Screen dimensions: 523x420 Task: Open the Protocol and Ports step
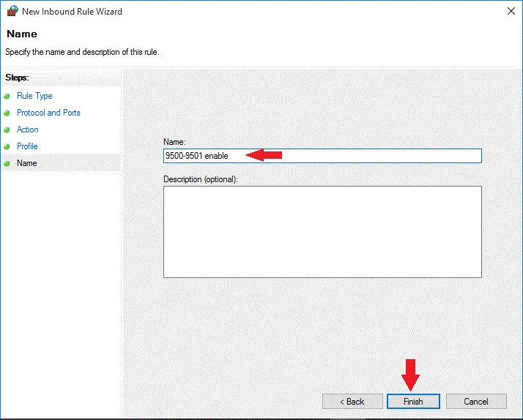tap(48, 113)
